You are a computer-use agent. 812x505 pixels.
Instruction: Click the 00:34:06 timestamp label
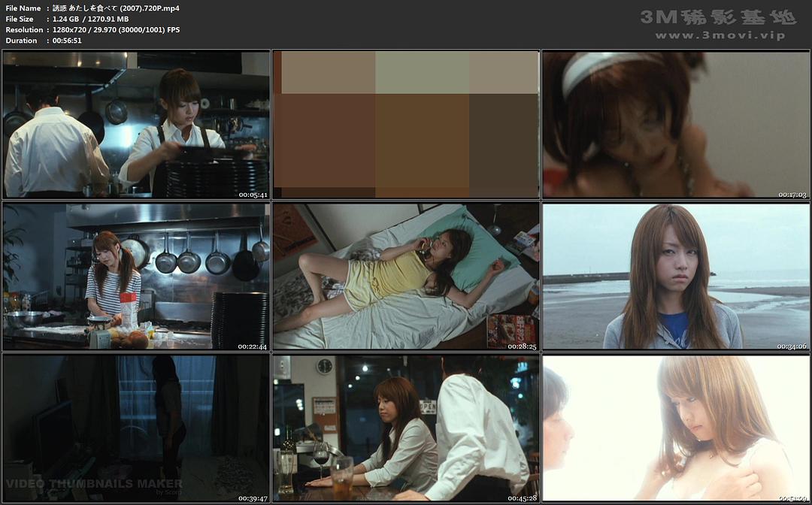792,346
